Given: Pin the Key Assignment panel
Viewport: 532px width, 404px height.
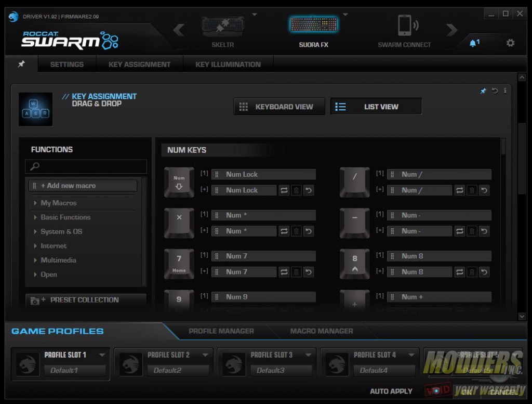Looking at the screenshot, I should pyautogui.click(x=483, y=90).
